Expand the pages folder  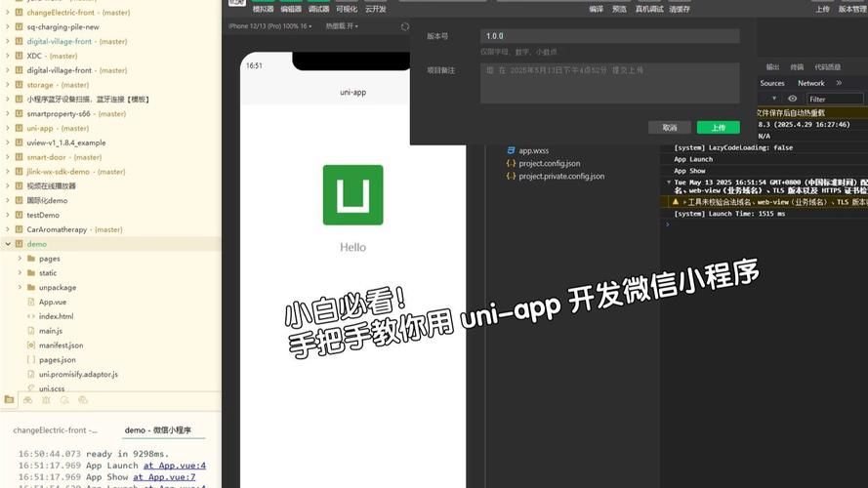click(x=20, y=259)
